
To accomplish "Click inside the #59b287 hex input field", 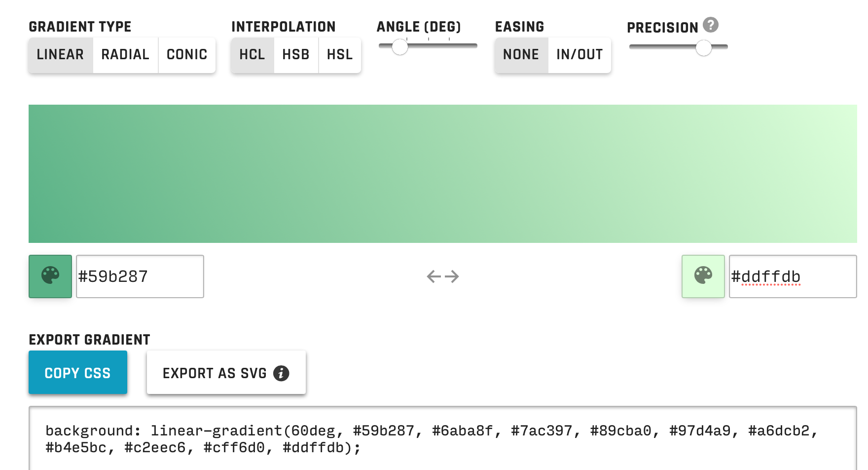I will (140, 276).
